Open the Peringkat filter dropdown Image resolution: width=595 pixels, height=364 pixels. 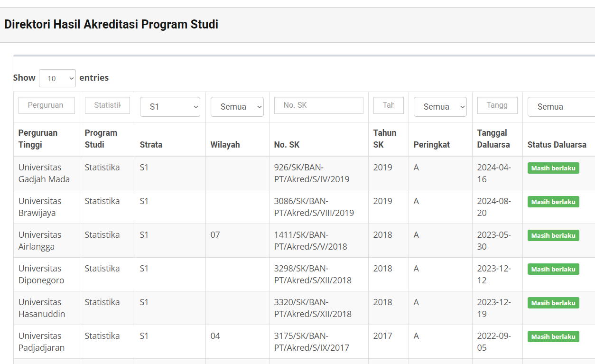coord(440,107)
